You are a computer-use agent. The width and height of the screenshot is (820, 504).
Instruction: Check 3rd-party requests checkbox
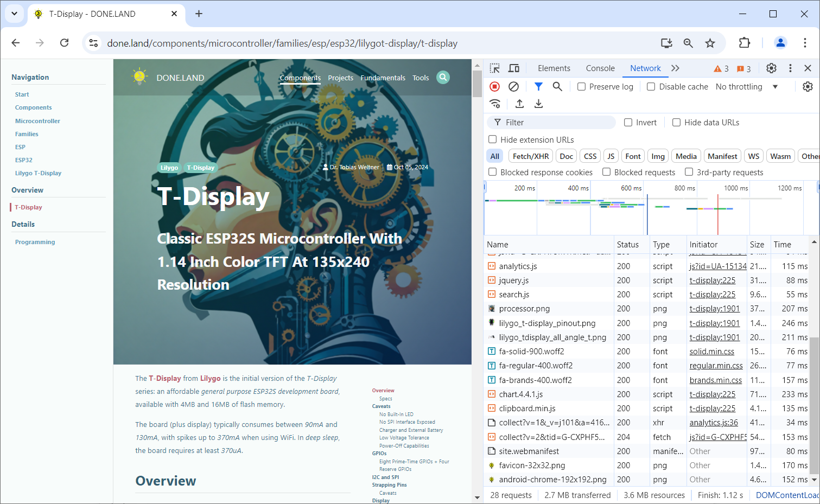pos(689,172)
